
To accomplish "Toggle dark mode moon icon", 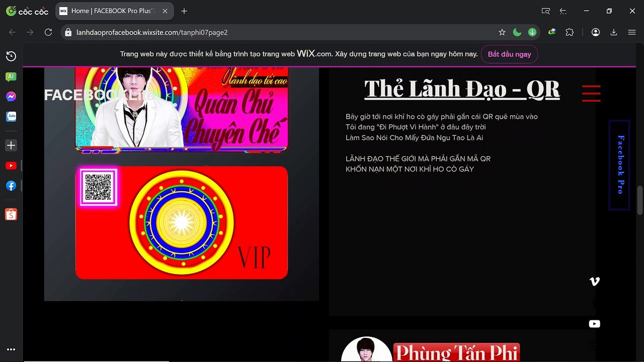I will [x=517, y=32].
